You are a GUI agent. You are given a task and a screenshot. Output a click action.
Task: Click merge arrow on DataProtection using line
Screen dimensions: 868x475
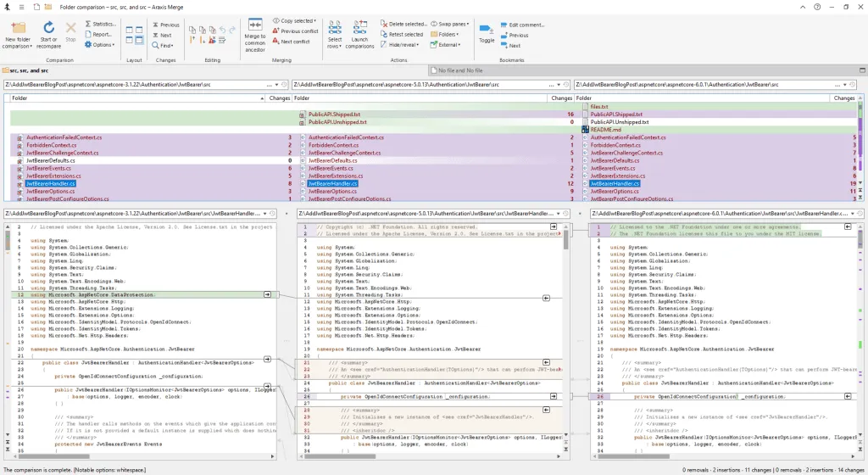pyautogui.click(x=267, y=294)
